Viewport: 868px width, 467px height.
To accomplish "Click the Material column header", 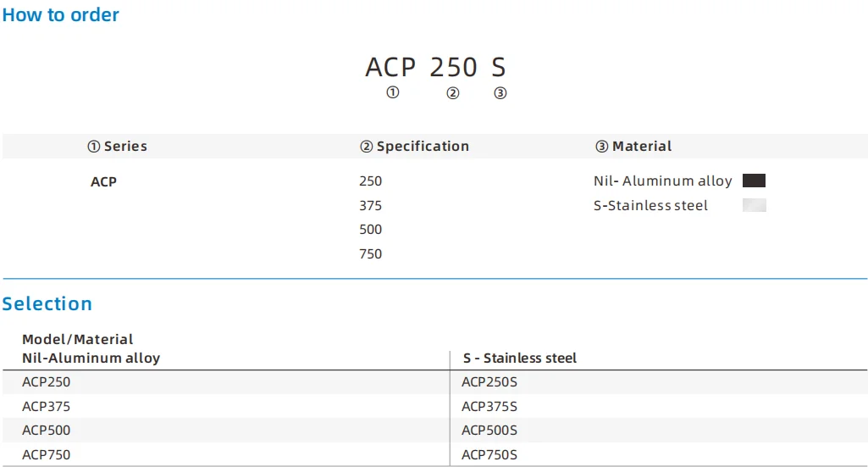I will click(x=634, y=147).
